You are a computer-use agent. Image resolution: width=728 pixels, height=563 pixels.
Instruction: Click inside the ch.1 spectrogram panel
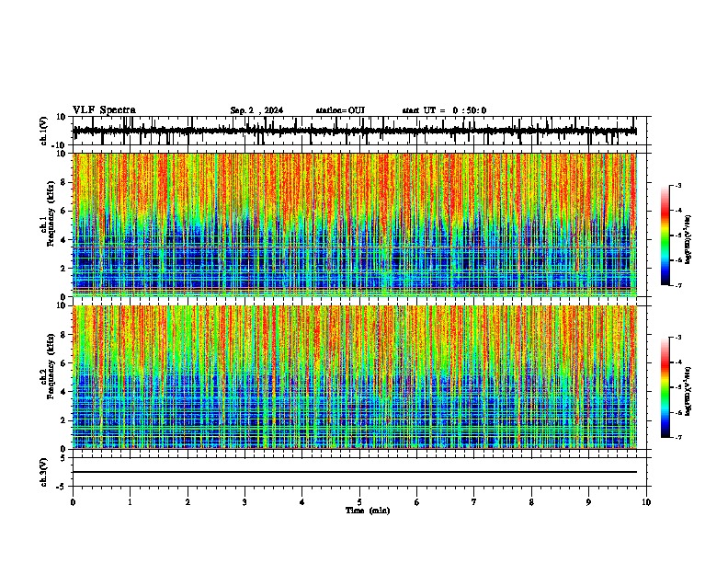[355, 224]
